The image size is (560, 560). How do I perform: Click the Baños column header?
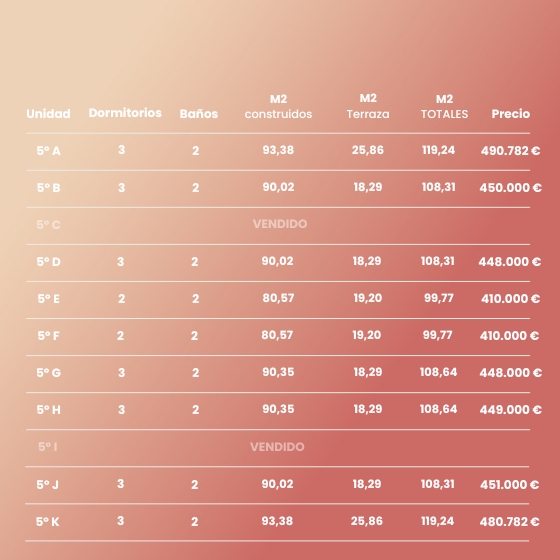coord(199,114)
